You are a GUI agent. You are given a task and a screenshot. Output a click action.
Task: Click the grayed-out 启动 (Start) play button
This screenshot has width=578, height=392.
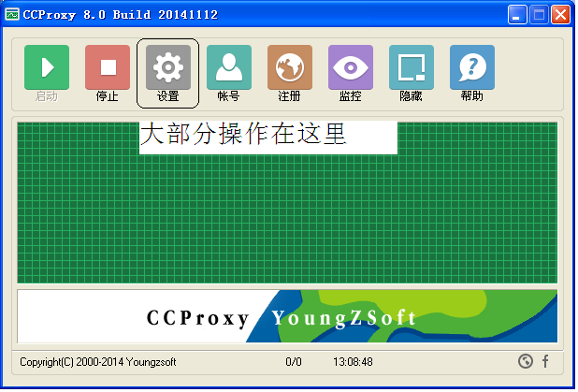[47, 67]
